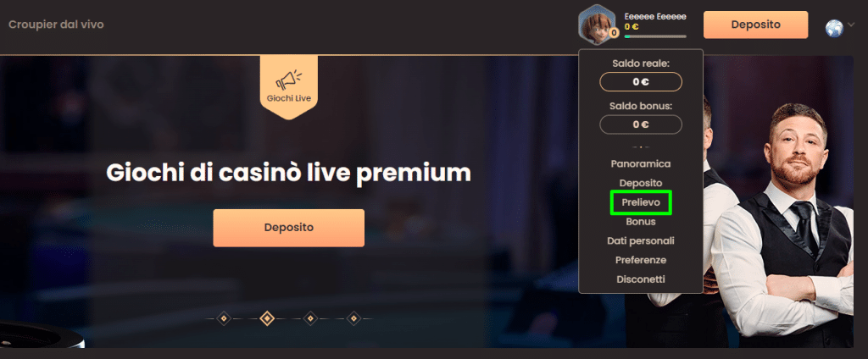Screen dimensions: 868x359
Task: Select Preferenze in account menu
Action: click(x=641, y=260)
